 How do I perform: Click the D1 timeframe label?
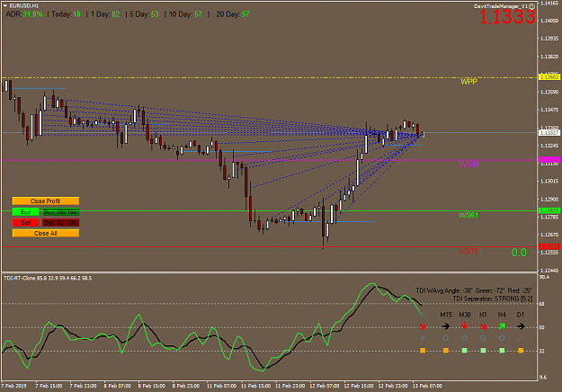(521, 315)
